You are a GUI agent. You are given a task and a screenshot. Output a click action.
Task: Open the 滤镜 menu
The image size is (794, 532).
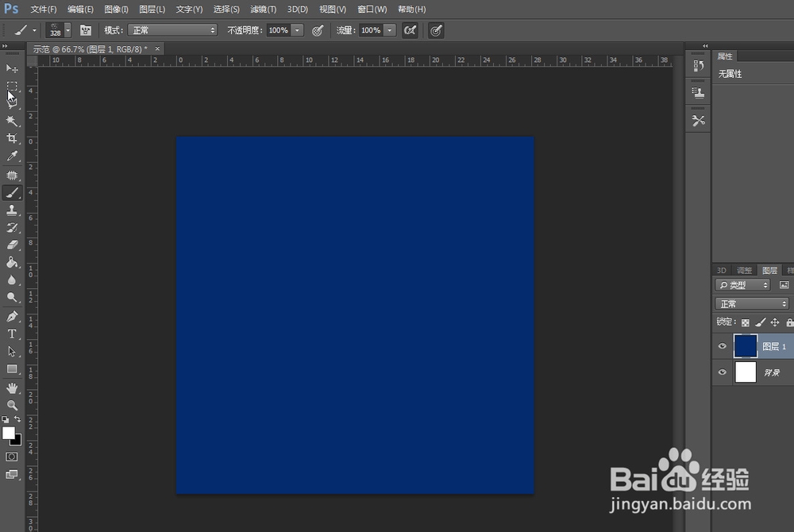(263, 9)
